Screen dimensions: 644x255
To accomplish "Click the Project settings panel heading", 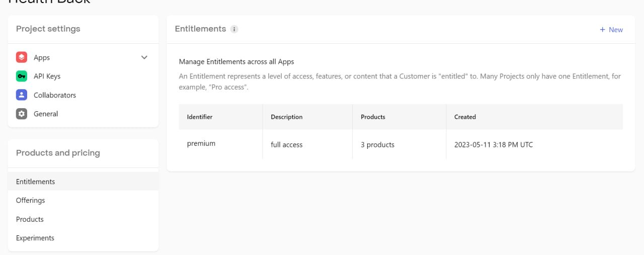I will tap(48, 29).
